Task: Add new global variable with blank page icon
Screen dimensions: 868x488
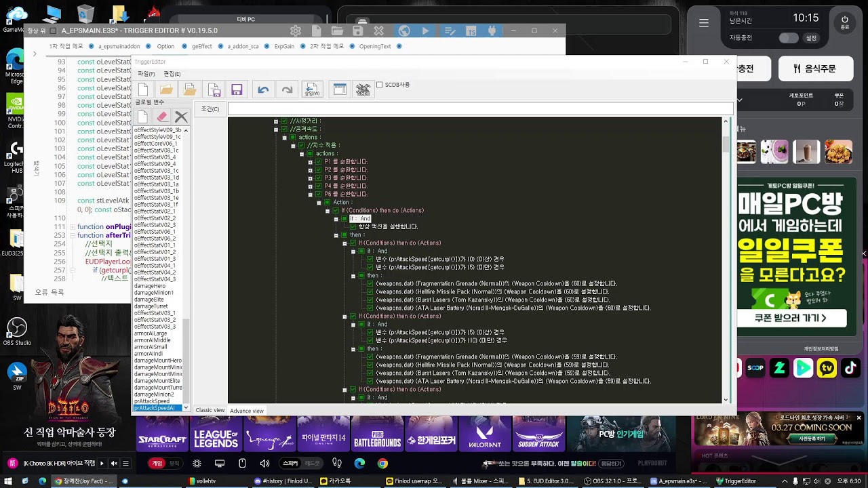Action: [142, 117]
